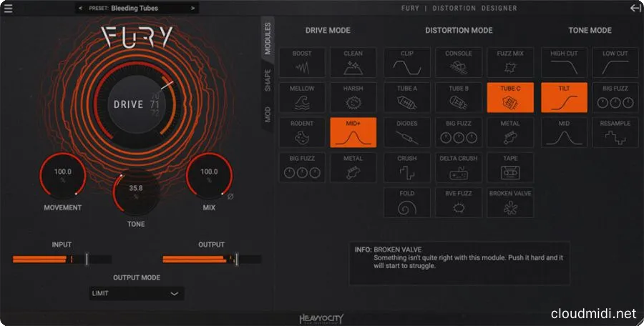Click the Output level slider handle
The width and height of the screenshot is (644, 326).
pyautogui.click(x=237, y=259)
